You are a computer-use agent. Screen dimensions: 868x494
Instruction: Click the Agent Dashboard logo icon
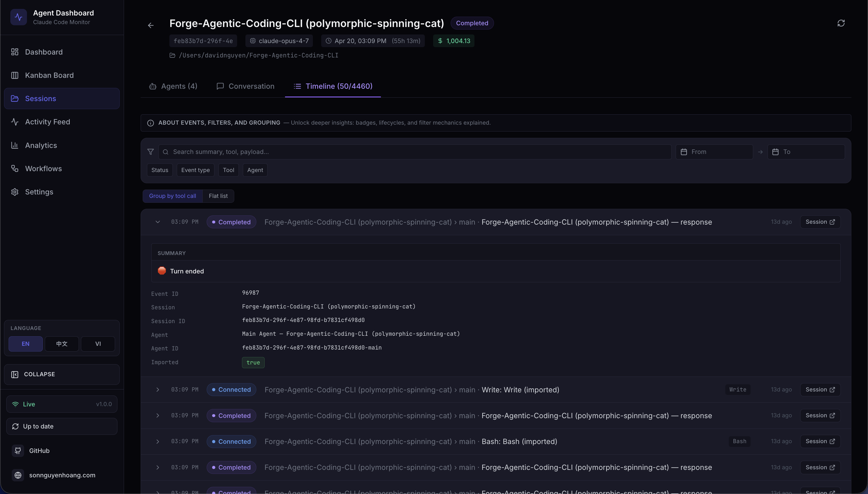coord(19,17)
